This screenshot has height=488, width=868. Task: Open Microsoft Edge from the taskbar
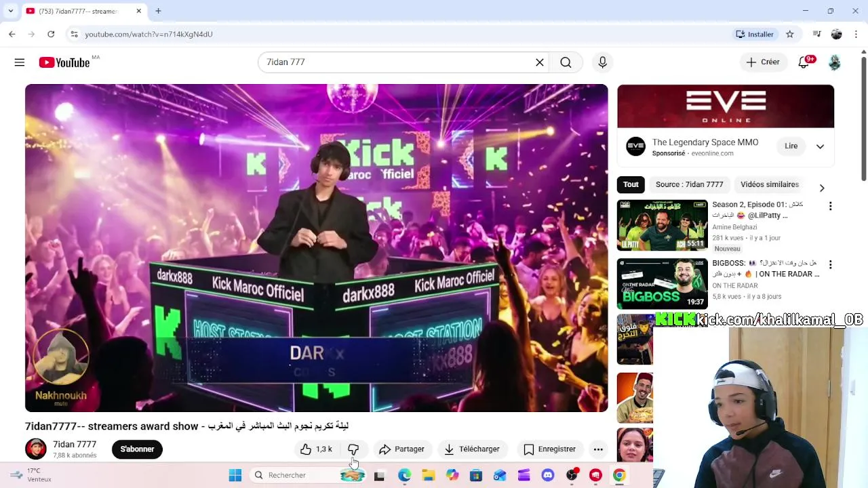click(x=404, y=475)
